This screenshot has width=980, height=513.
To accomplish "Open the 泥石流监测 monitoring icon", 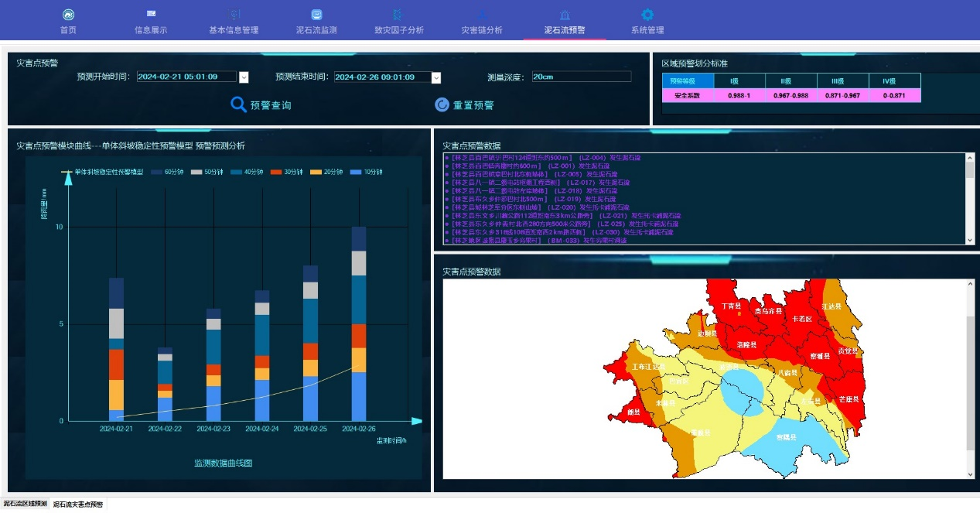I will coord(316,15).
